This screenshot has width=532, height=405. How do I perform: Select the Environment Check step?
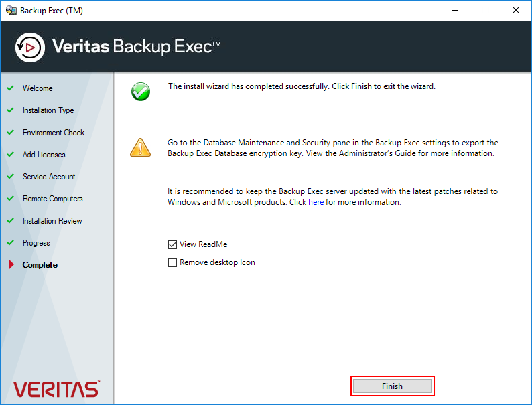click(x=54, y=133)
